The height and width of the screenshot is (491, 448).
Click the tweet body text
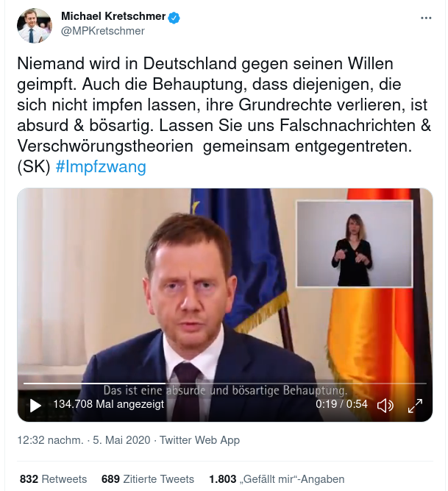tap(224, 115)
